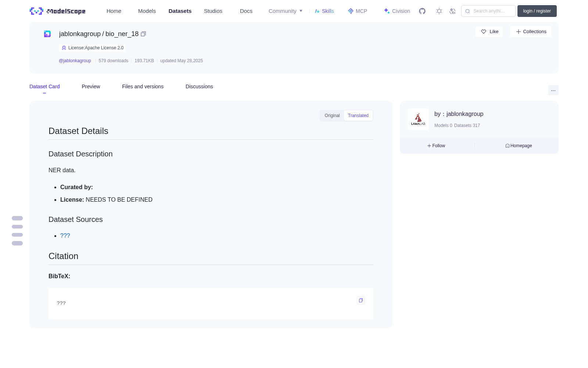Open the Models menu item
The image size is (588, 368).
pyautogui.click(x=147, y=11)
